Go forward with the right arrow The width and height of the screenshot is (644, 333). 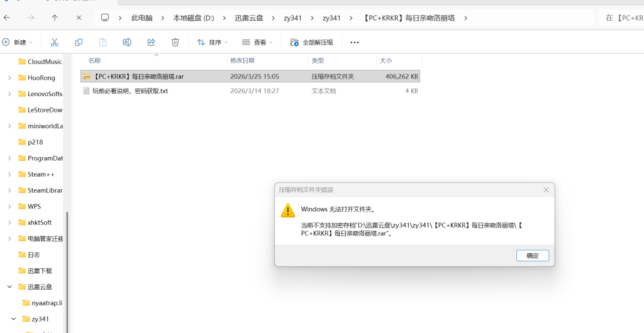tap(31, 18)
